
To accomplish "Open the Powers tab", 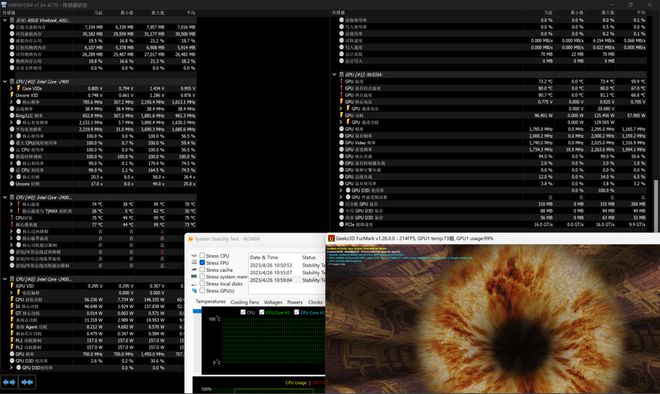I will [295, 302].
